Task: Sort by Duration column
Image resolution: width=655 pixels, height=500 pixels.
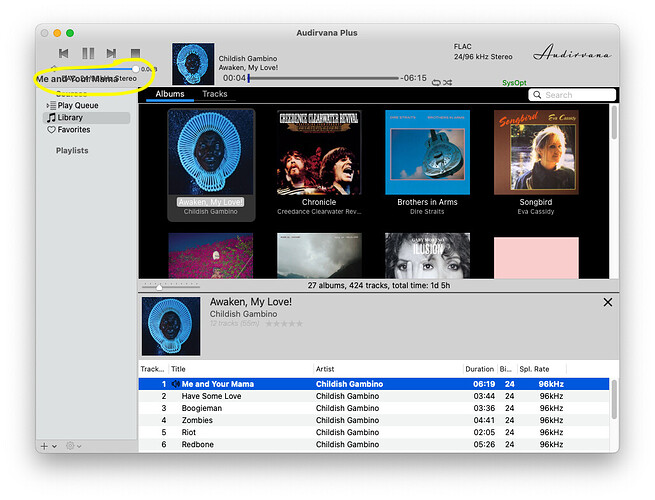Action: coord(480,369)
